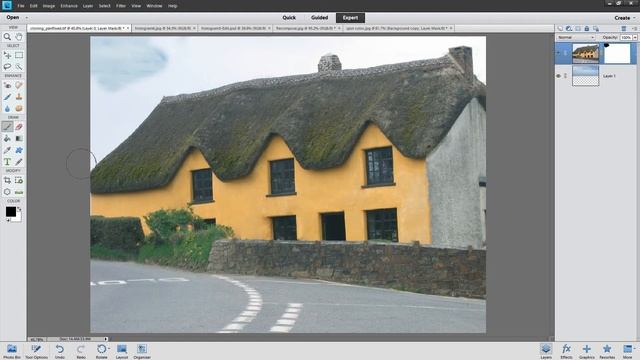
Task: Open the File menu
Action: point(21,6)
